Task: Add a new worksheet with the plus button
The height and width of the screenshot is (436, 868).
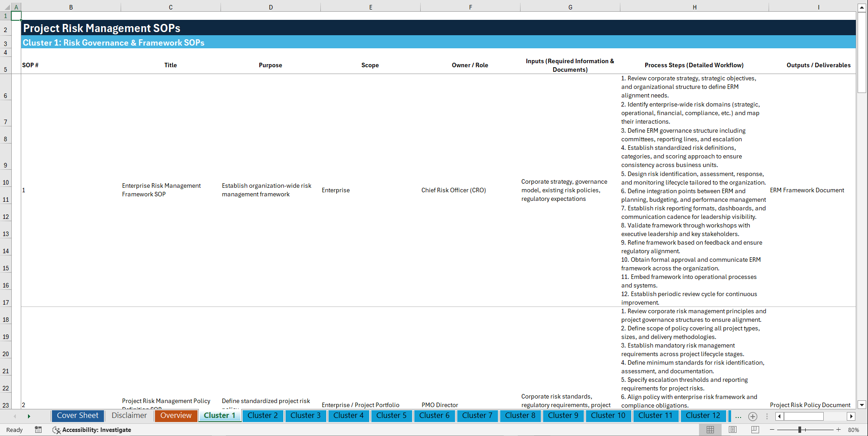Action: click(x=752, y=416)
